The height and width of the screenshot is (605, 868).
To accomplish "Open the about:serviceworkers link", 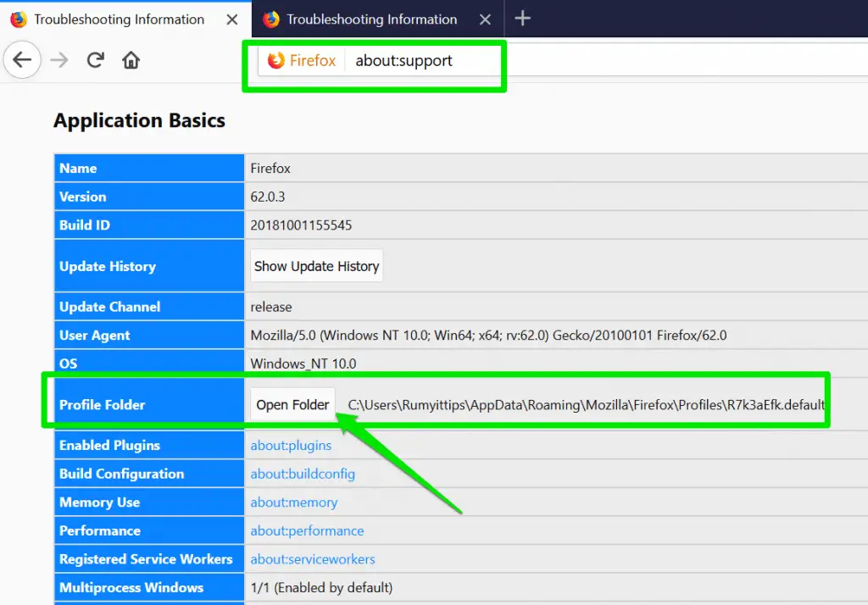I will [312, 559].
